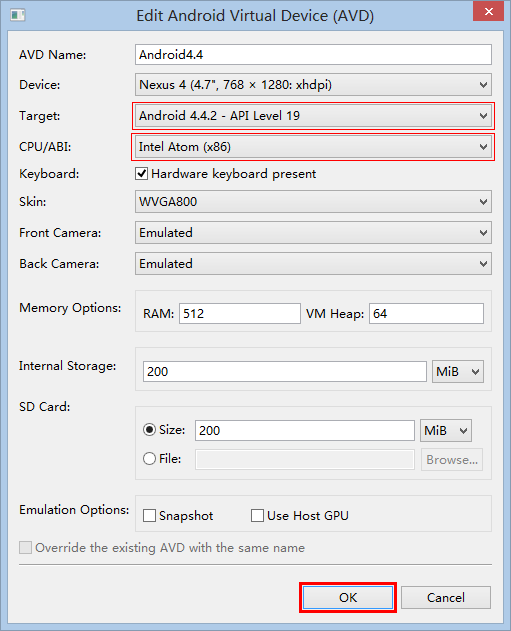Click the RAM value input field

pyautogui.click(x=240, y=313)
